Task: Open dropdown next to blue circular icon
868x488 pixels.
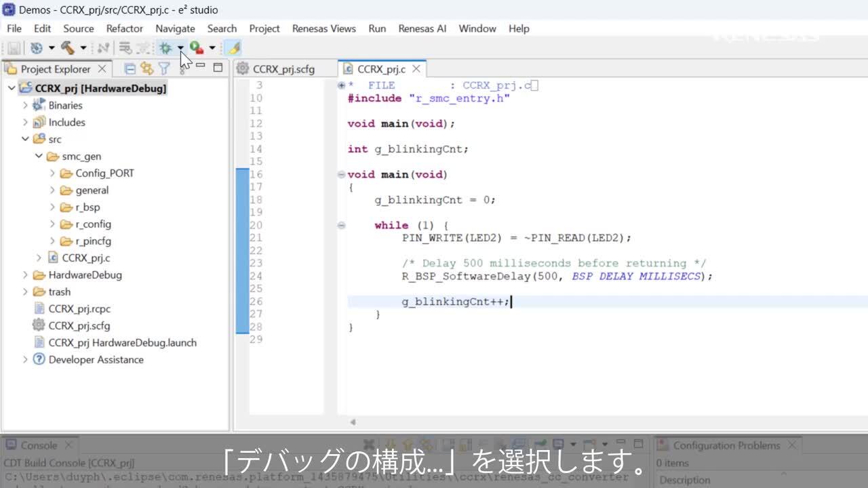Action: (x=52, y=48)
